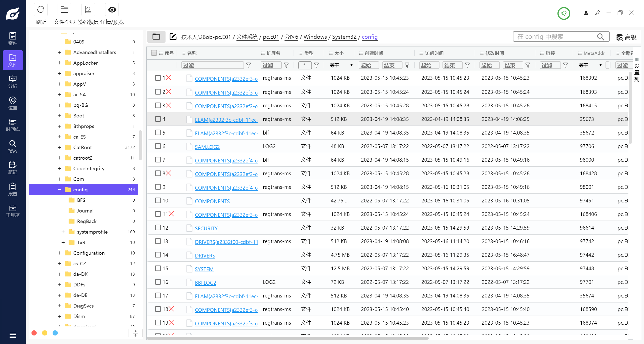
Task: Open the 分析 (Analysis) panel in the sidebar
Action: [13, 81]
